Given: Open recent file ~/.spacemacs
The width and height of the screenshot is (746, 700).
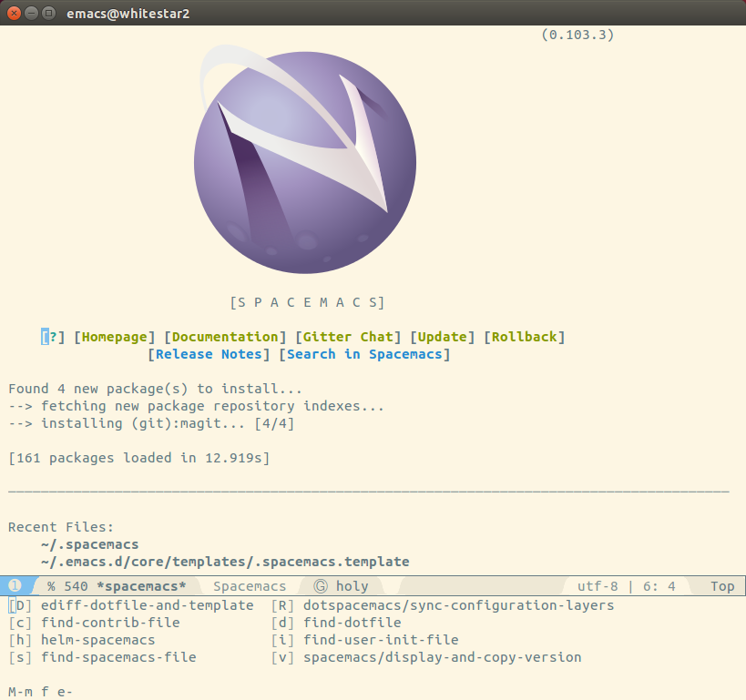Looking at the screenshot, I should tap(90, 544).
